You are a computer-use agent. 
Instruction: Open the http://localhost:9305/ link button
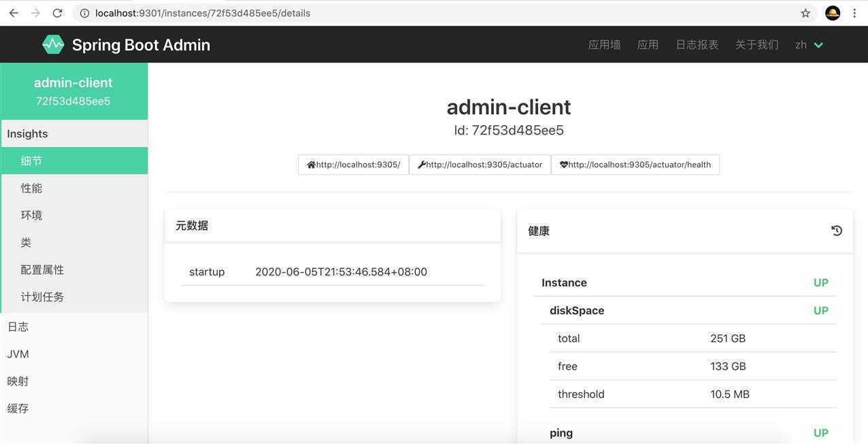[354, 165]
